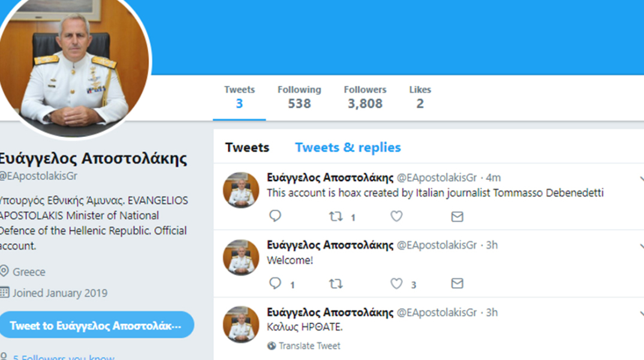
Task: Like the Welcome! tweet
Action: 396,283
